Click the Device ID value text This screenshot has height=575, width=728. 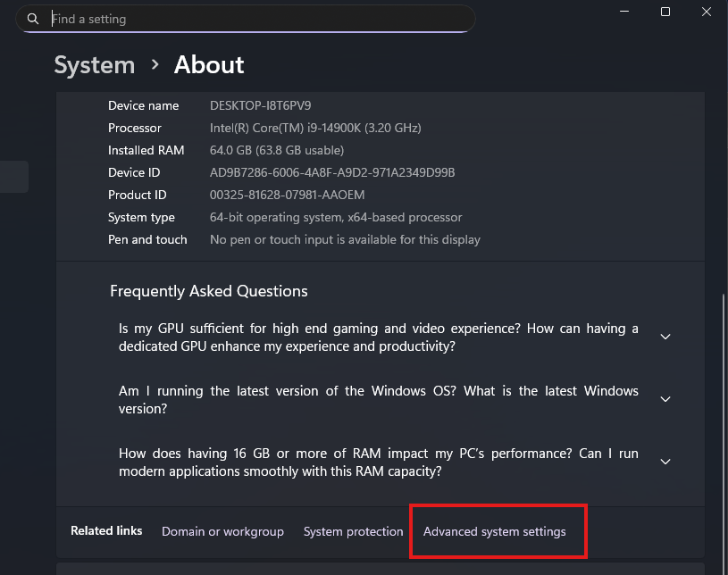332,172
